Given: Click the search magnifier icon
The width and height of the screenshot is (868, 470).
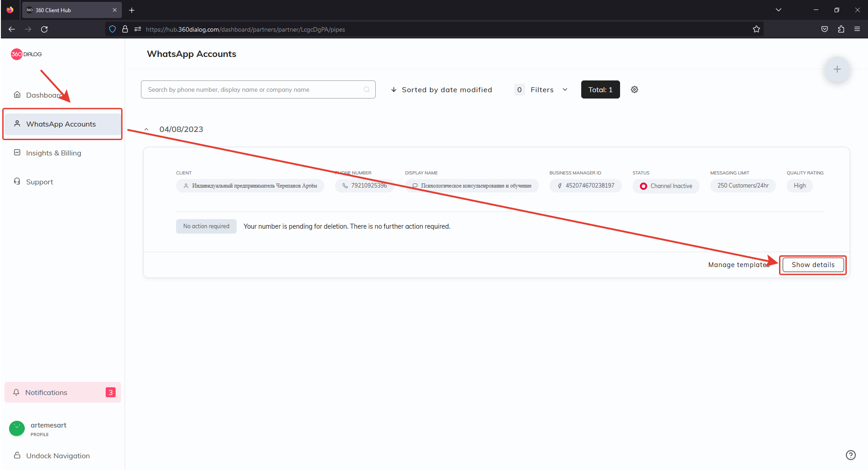Looking at the screenshot, I should pos(366,89).
